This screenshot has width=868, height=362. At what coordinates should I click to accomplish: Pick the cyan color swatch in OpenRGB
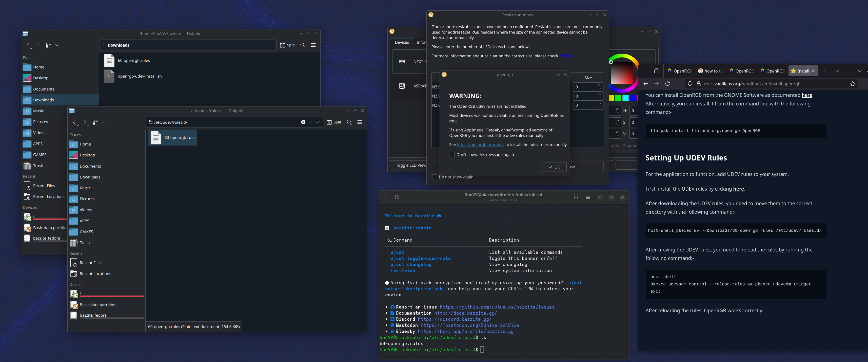625,98
